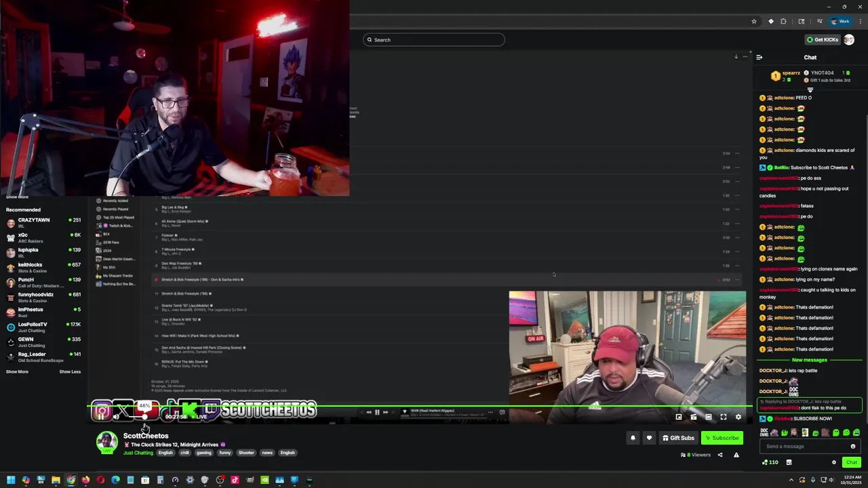Follow channel with the heart icon
The width and height of the screenshot is (868, 488).
649,438
